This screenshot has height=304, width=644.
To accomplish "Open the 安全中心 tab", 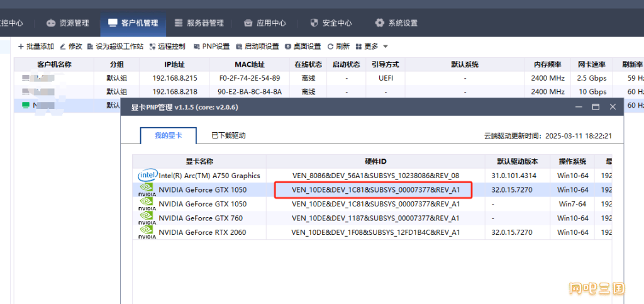I will pyautogui.click(x=330, y=23).
